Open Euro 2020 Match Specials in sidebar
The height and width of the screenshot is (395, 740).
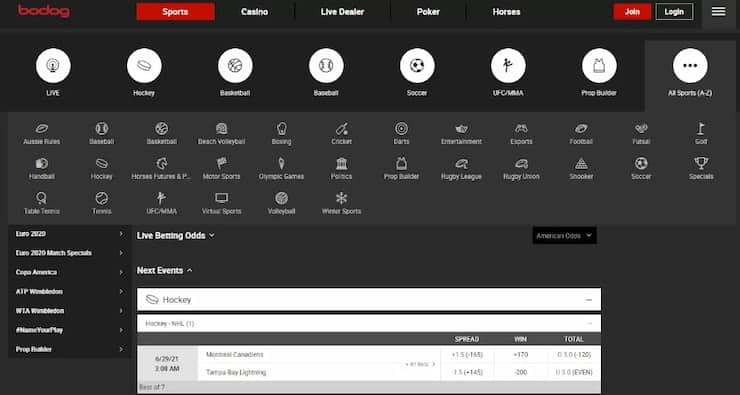point(69,253)
